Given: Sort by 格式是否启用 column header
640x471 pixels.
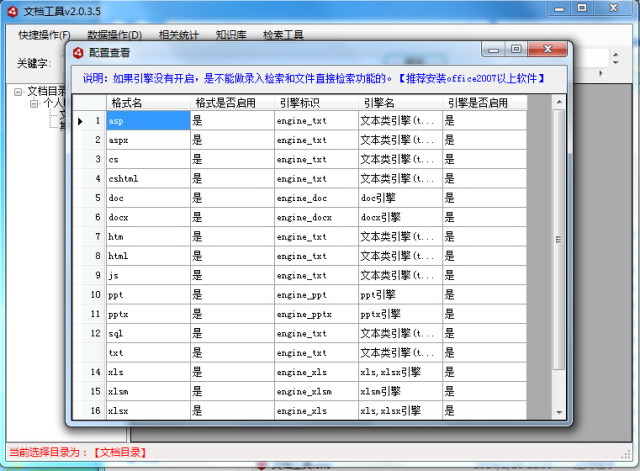Looking at the screenshot, I should (x=232, y=102).
